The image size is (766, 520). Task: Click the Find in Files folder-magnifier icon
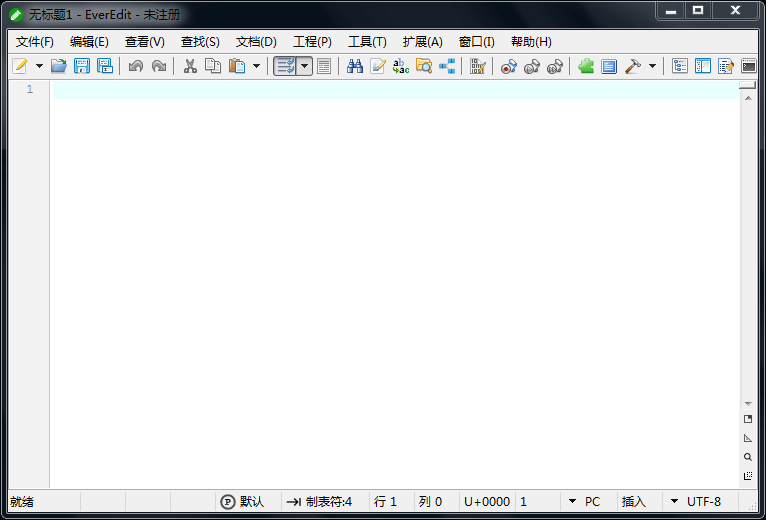pyautogui.click(x=424, y=66)
